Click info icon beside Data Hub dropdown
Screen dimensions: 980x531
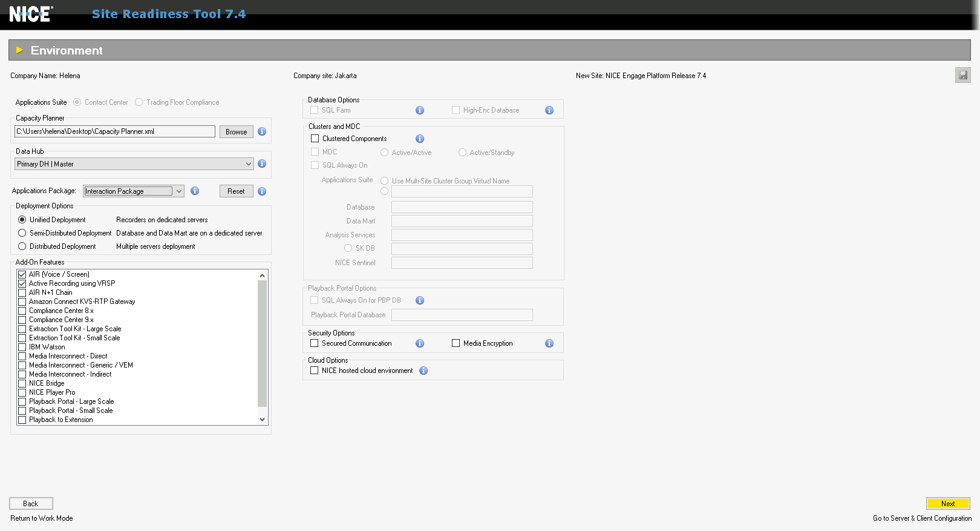click(262, 163)
